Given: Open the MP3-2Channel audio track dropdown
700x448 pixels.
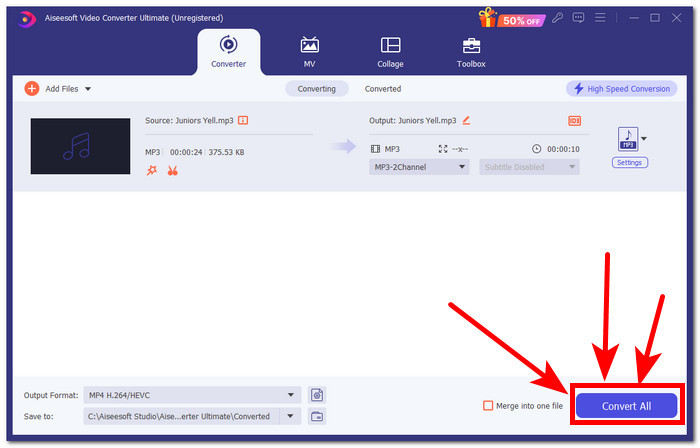Looking at the screenshot, I should 419,167.
